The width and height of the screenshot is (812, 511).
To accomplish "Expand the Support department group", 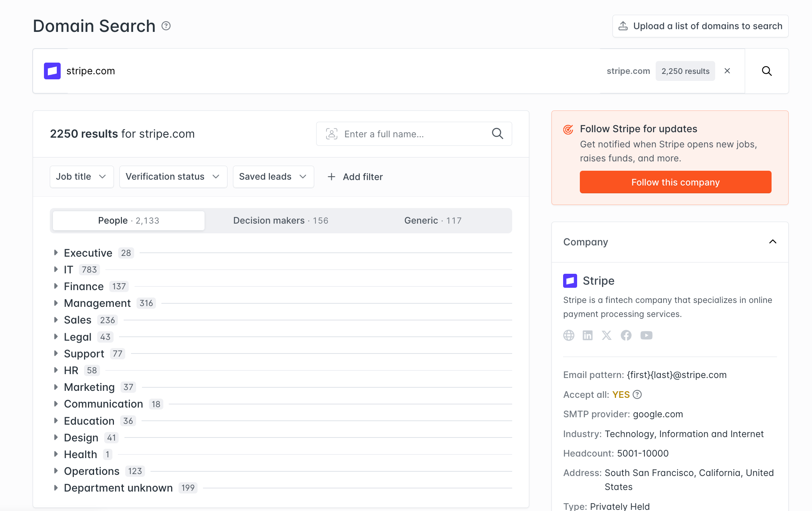I will pos(56,353).
